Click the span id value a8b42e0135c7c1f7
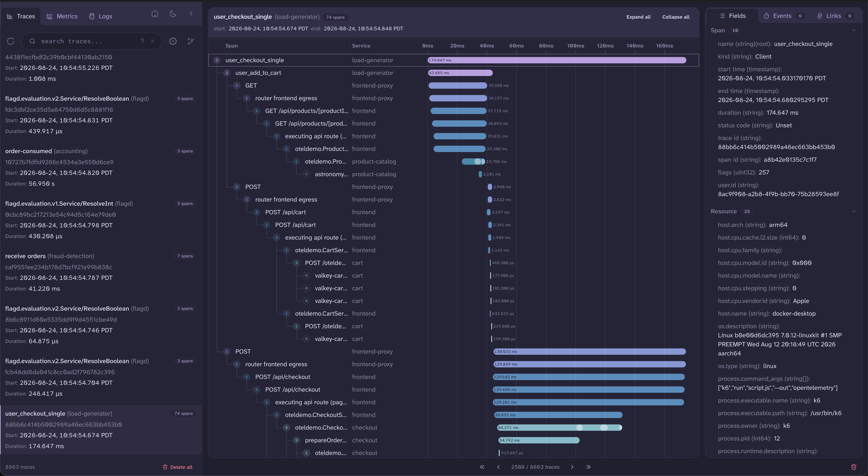868x476 pixels. point(790,160)
